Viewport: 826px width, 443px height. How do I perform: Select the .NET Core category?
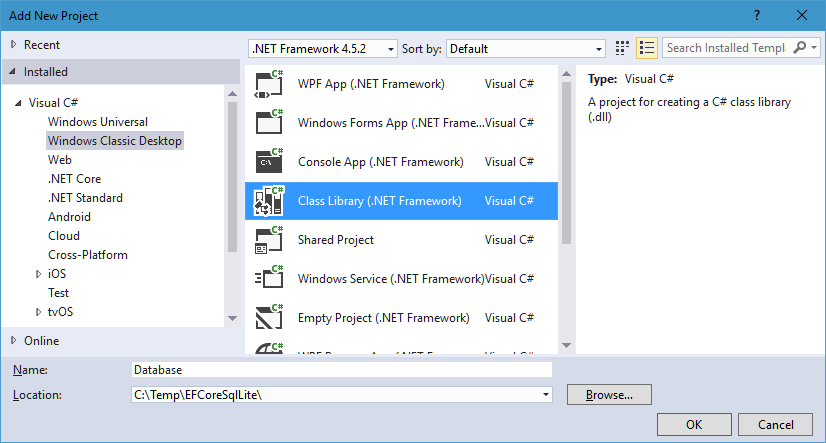coord(74,179)
